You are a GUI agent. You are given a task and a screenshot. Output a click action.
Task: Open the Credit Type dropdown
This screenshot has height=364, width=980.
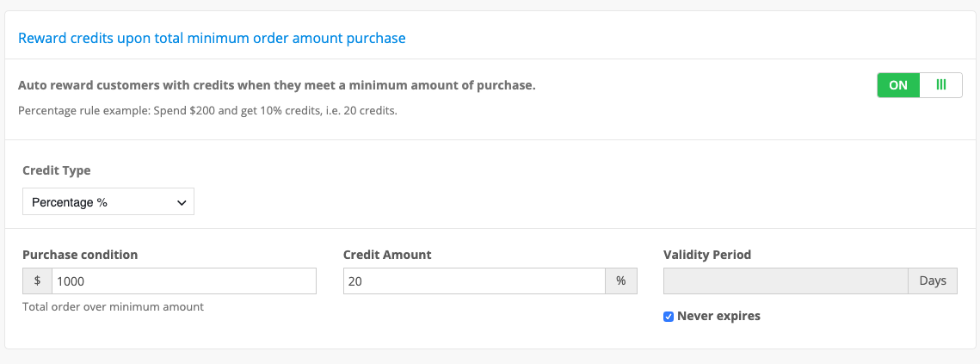[x=108, y=202]
